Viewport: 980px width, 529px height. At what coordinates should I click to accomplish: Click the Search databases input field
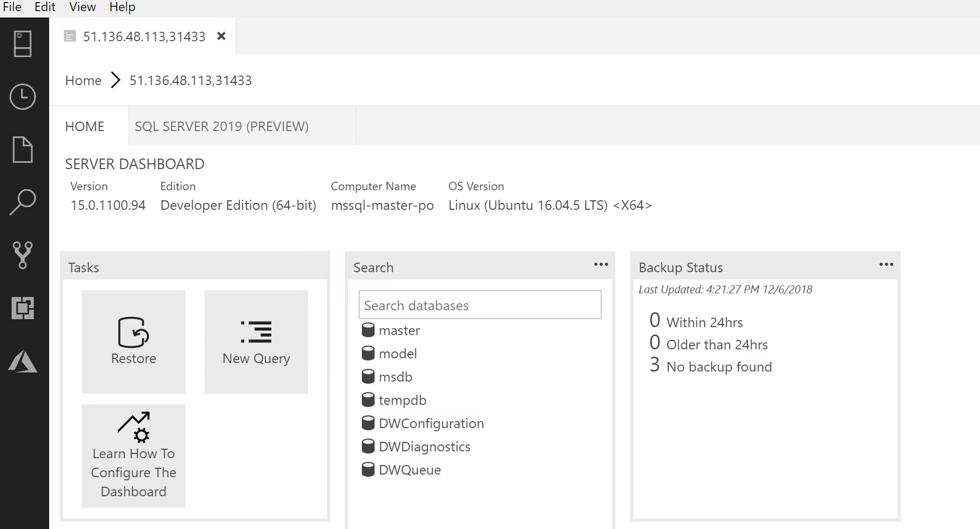(x=480, y=305)
